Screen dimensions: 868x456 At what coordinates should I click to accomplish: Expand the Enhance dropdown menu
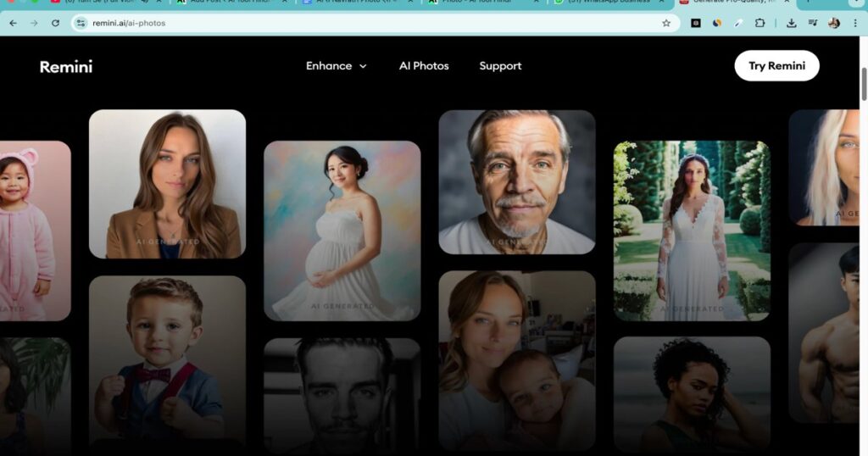(x=336, y=66)
